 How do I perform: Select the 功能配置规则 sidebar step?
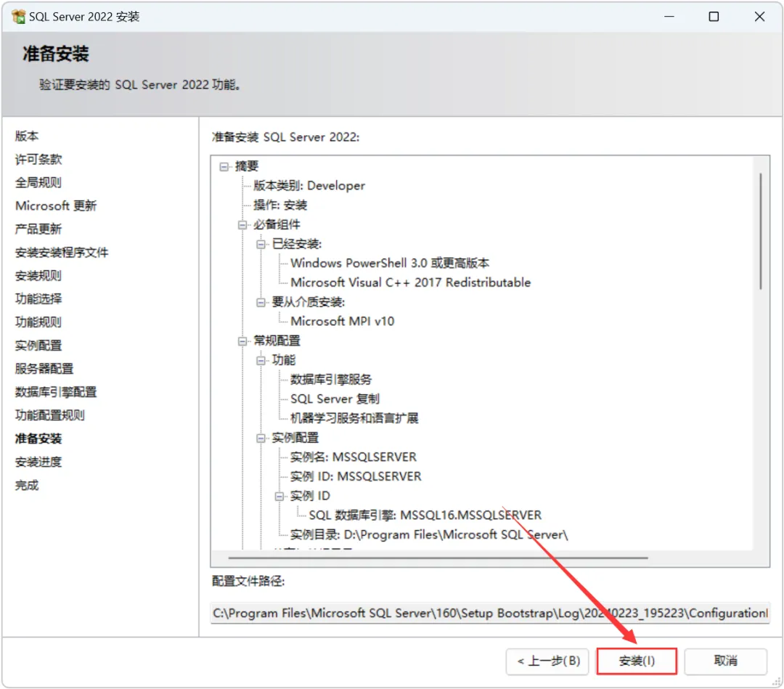coord(49,415)
